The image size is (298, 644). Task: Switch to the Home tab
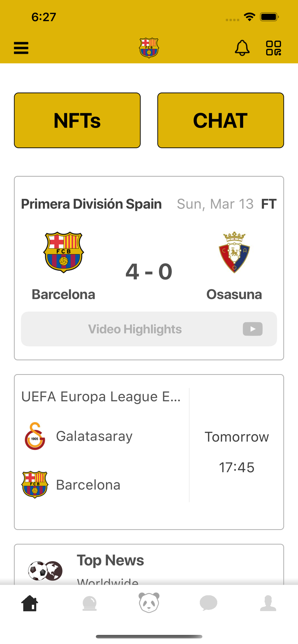[30, 603]
